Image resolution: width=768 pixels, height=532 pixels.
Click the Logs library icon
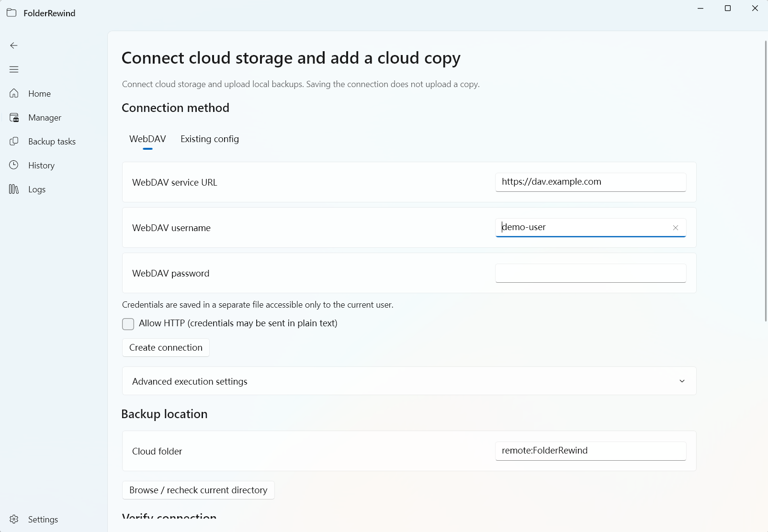coord(14,189)
